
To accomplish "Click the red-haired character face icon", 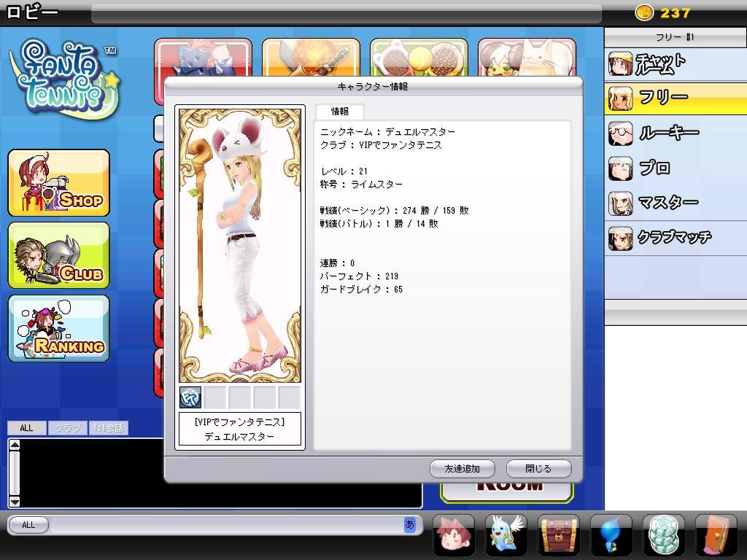I will pos(454,534).
